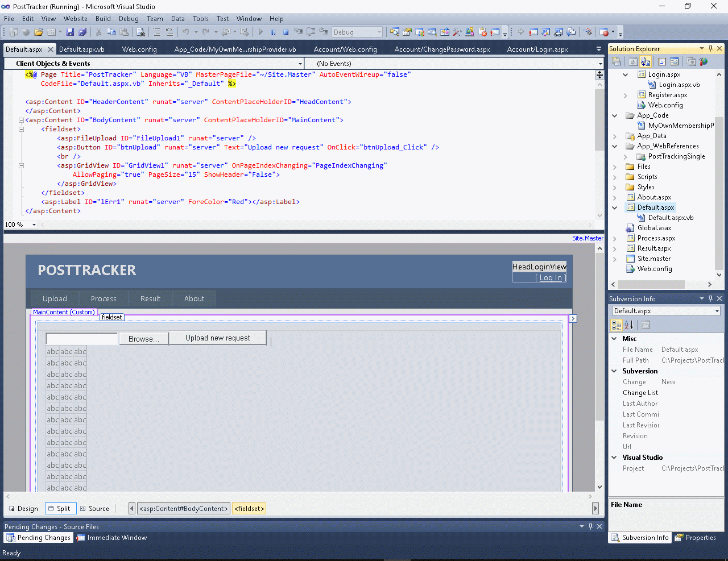Click the Toolbox hammer-and-wrench icon

click(x=457, y=32)
